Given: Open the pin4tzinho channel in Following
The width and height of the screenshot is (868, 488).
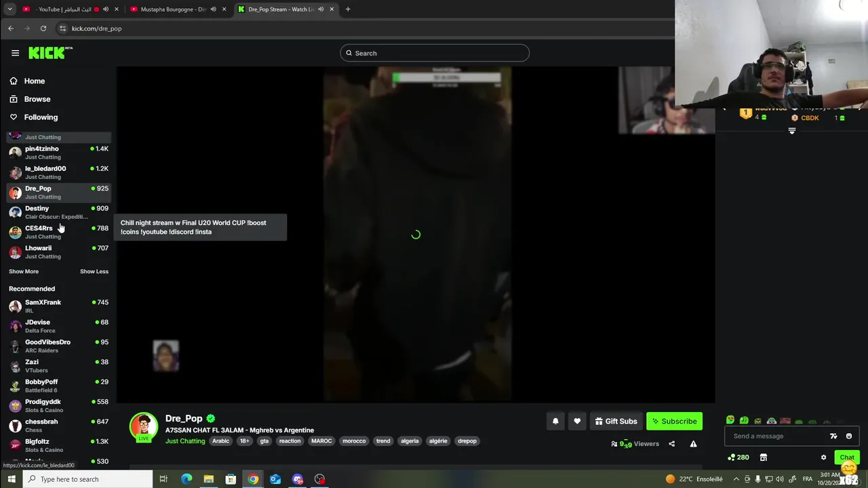Looking at the screenshot, I should [58, 152].
